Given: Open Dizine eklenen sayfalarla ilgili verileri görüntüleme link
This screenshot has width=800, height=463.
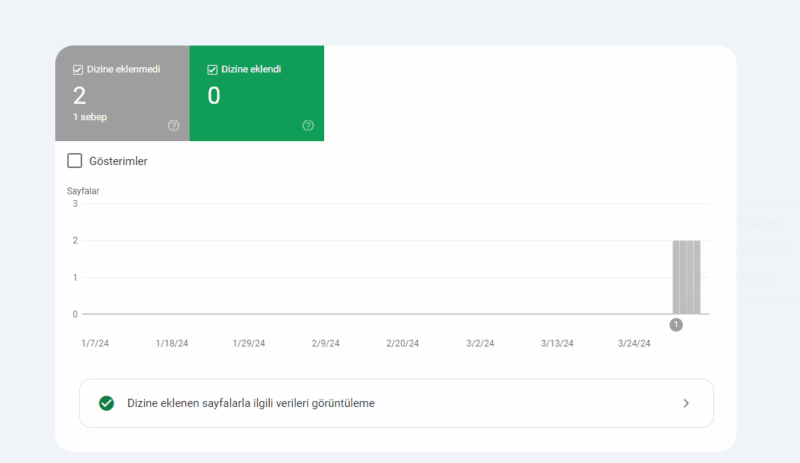Looking at the screenshot, I should (251, 403).
